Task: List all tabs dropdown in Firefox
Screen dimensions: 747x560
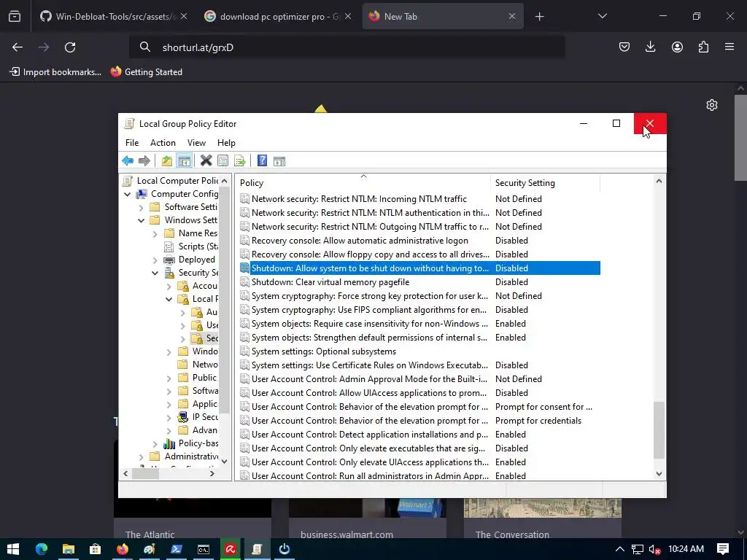Action: [602, 16]
